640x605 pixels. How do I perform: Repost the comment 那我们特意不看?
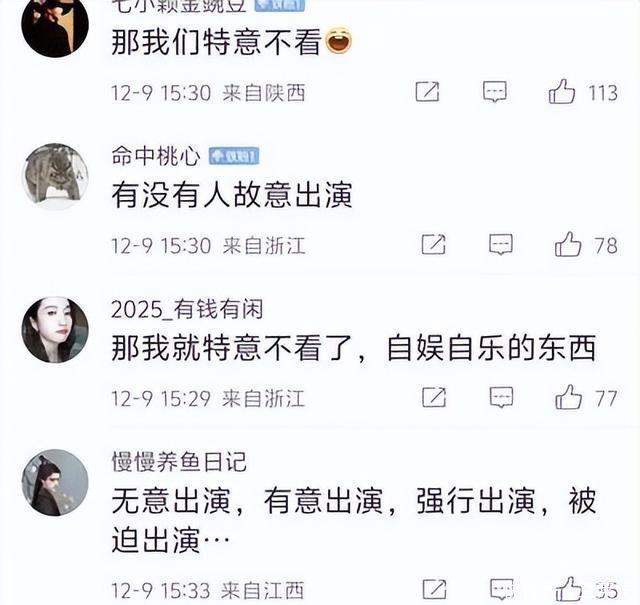coord(427,91)
